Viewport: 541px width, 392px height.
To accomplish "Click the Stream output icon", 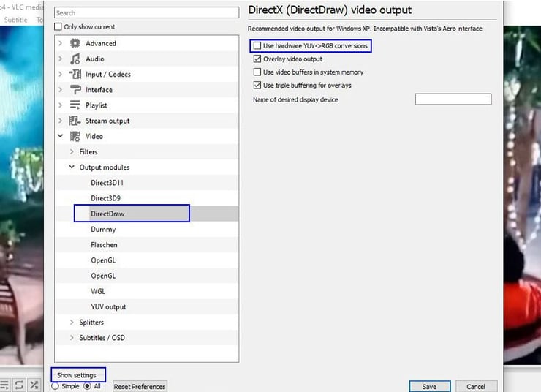I will click(x=75, y=121).
